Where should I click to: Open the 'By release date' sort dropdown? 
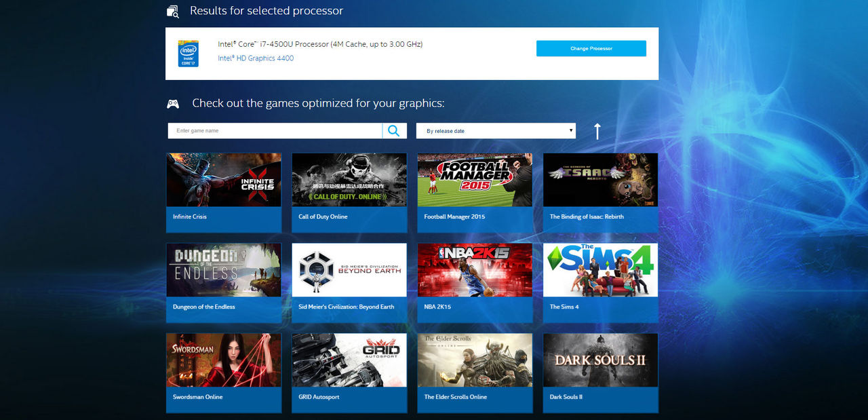coord(496,131)
